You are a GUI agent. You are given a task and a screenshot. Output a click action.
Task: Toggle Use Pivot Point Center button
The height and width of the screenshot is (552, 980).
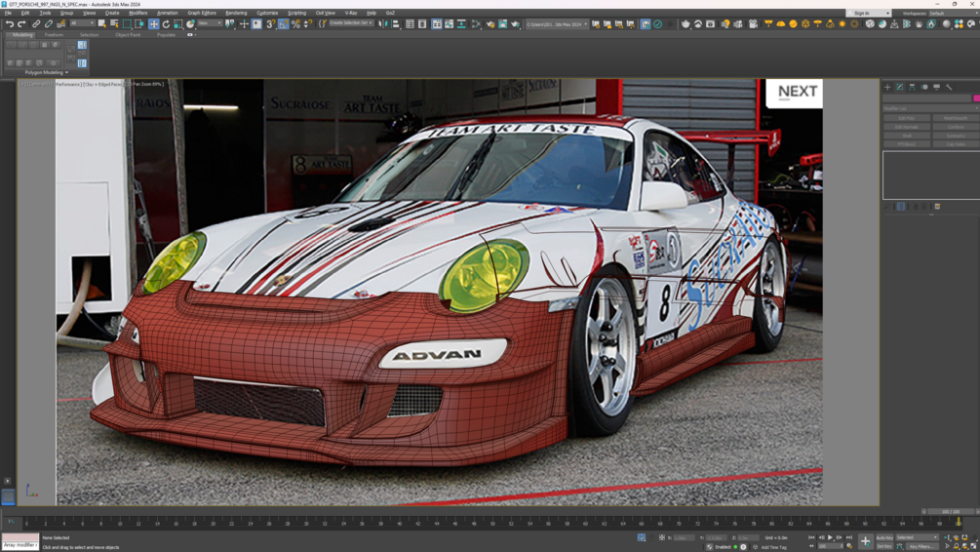point(230,23)
